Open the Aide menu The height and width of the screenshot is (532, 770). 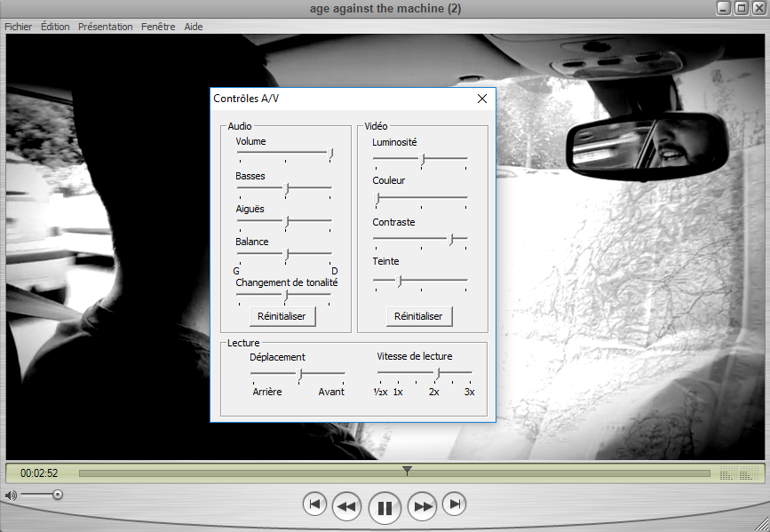[x=194, y=27]
